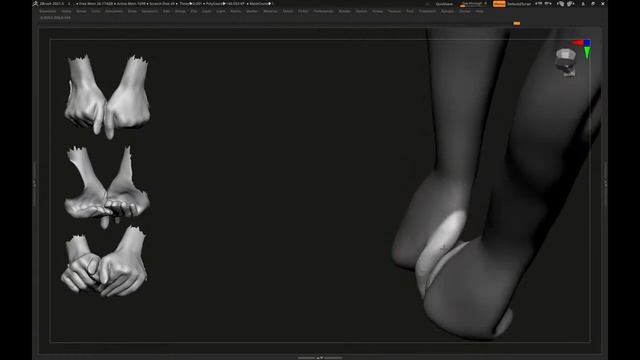Toggle the orange Menus button
640x360 pixels.
click(499, 4)
